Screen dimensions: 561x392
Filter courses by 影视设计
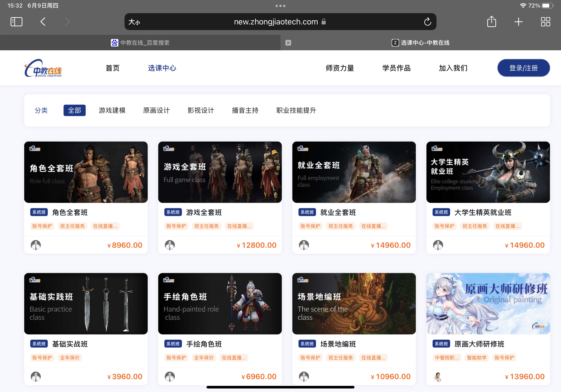pos(201,110)
